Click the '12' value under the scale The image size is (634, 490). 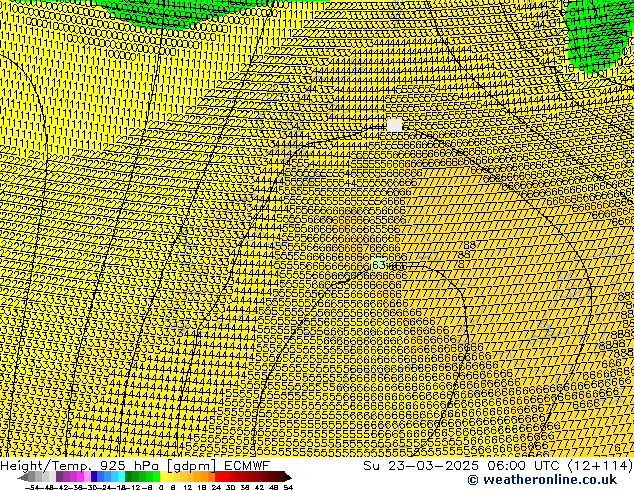188,488
